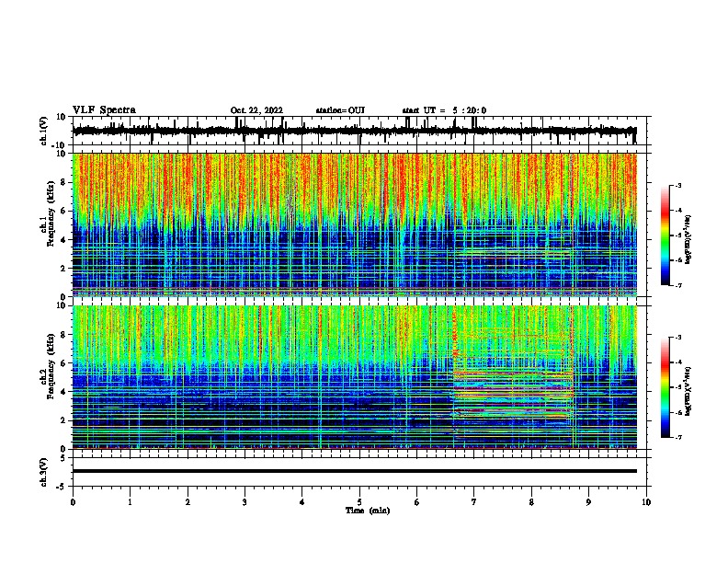Click time-axis tick label "3"

[245, 502]
